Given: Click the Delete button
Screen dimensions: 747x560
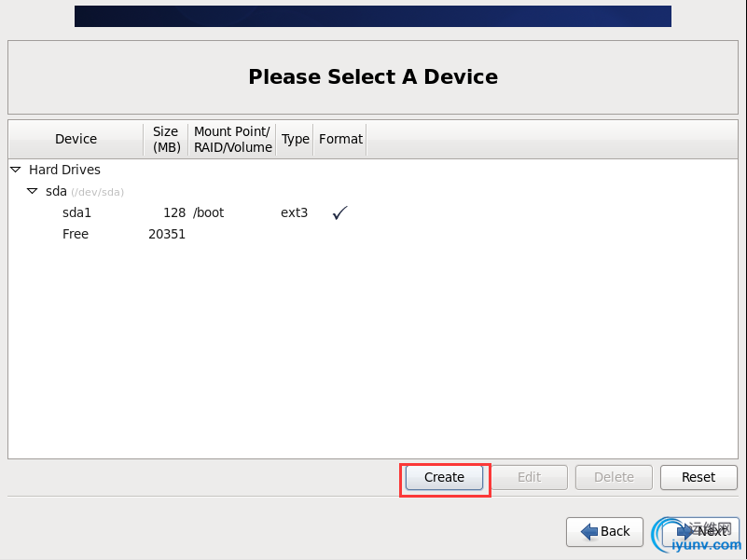Looking at the screenshot, I should (x=614, y=477).
